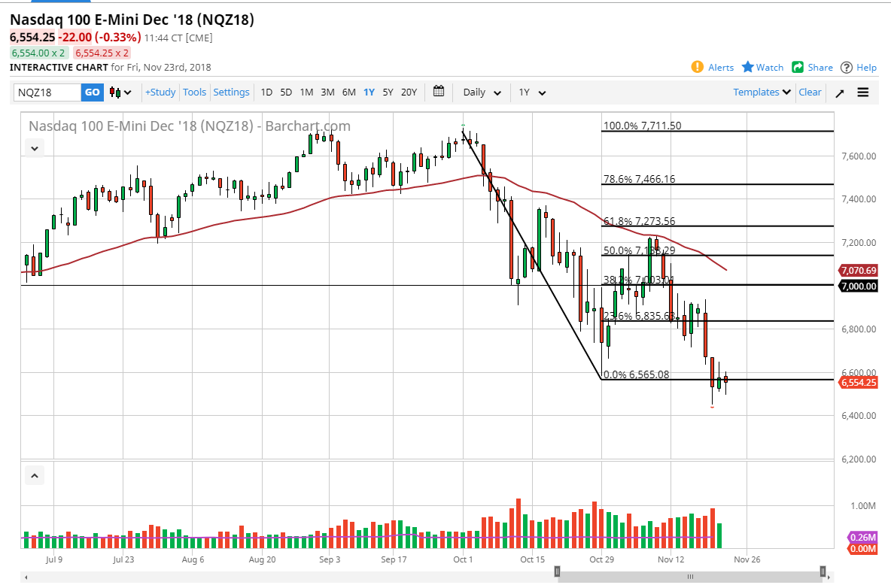Viewport: 891px width, 588px height.
Task: Open the Daily frequency dropdown
Action: click(481, 92)
